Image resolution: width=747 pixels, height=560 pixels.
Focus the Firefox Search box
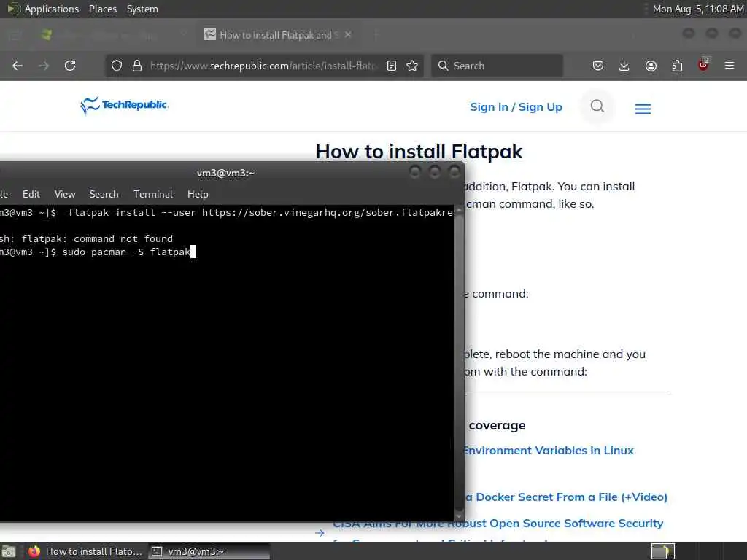[x=498, y=66]
